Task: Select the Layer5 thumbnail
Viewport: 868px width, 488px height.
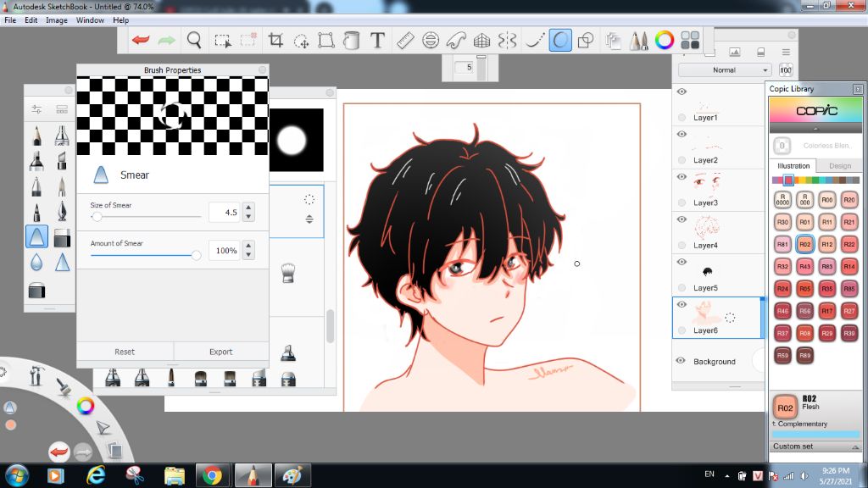Action: click(707, 271)
